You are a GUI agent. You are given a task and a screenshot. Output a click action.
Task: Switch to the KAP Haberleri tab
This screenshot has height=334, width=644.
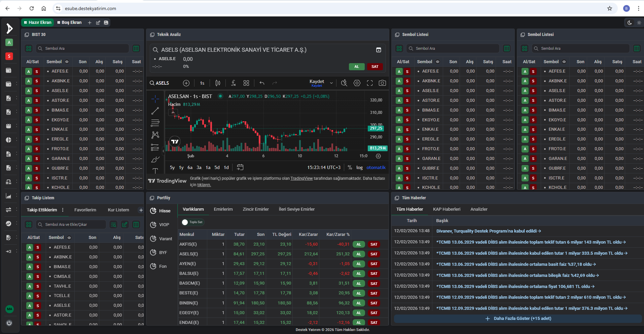(x=446, y=209)
